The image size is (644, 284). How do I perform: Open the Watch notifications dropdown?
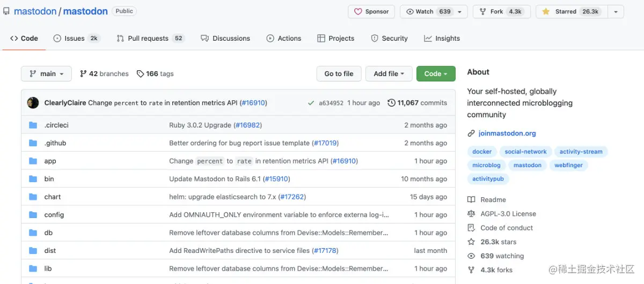(x=460, y=12)
